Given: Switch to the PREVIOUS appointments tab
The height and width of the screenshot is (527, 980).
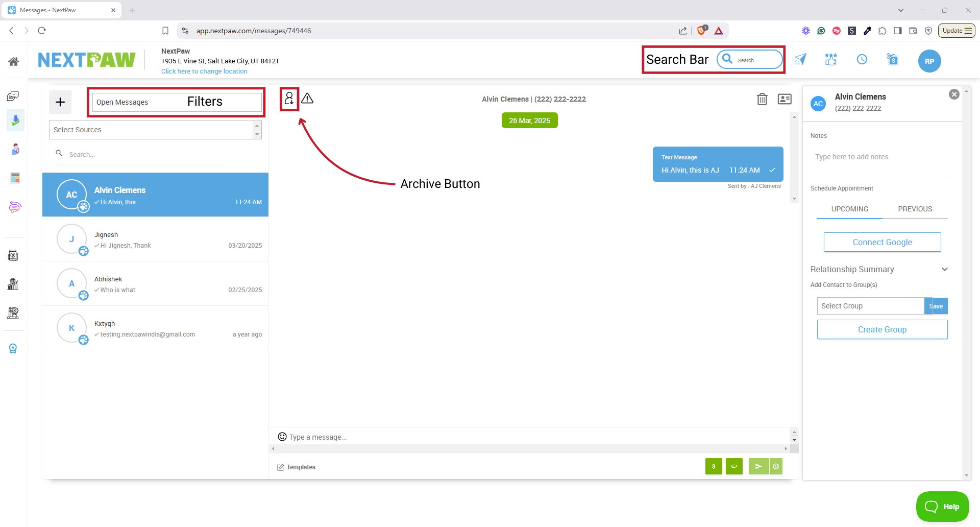Looking at the screenshot, I should tap(915, 209).
